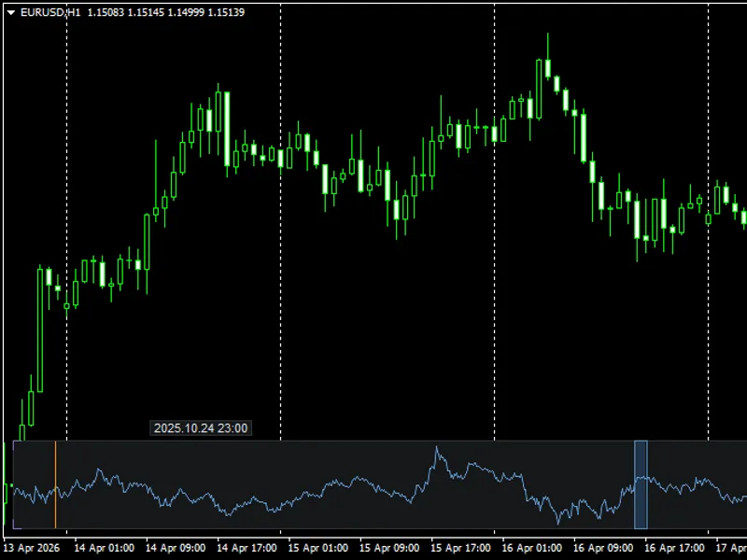Image resolution: width=747 pixels, height=560 pixels.
Task: Click the 16 Apr 17:00 axis label
Action: click(674, 548)
